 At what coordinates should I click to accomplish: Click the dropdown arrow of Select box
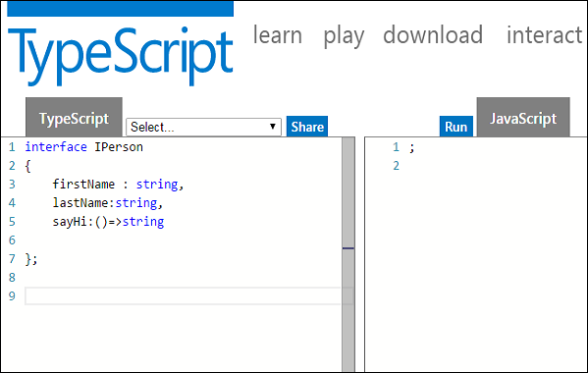(x=273, y=127)
